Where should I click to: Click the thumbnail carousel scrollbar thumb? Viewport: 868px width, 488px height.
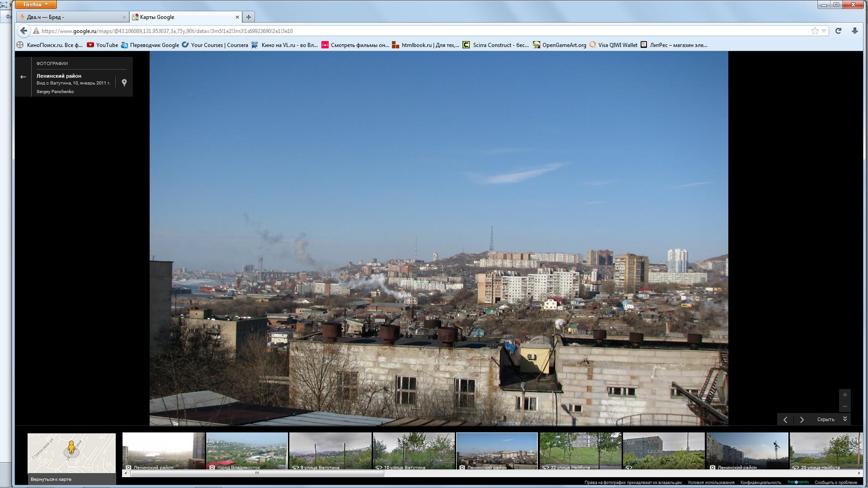257,474
